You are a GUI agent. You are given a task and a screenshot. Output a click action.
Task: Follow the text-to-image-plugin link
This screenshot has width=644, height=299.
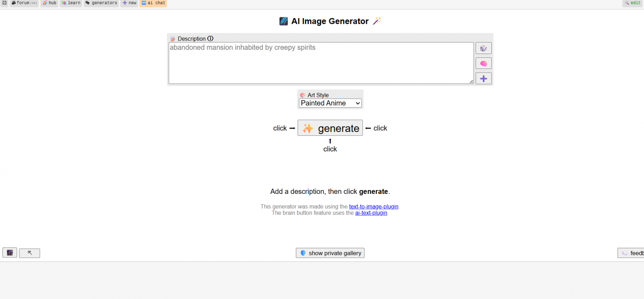click(374, 207)
